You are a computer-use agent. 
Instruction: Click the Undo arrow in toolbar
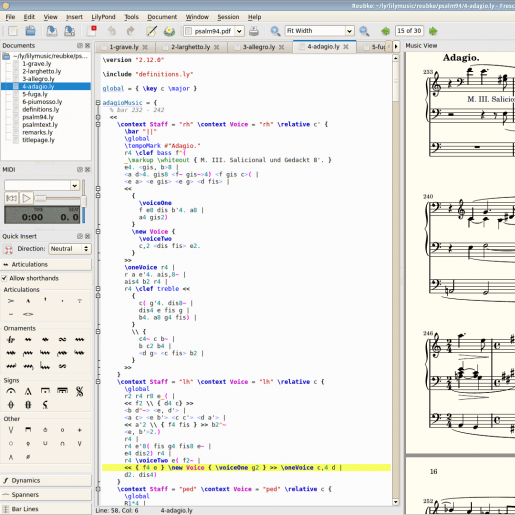[112, 31]
